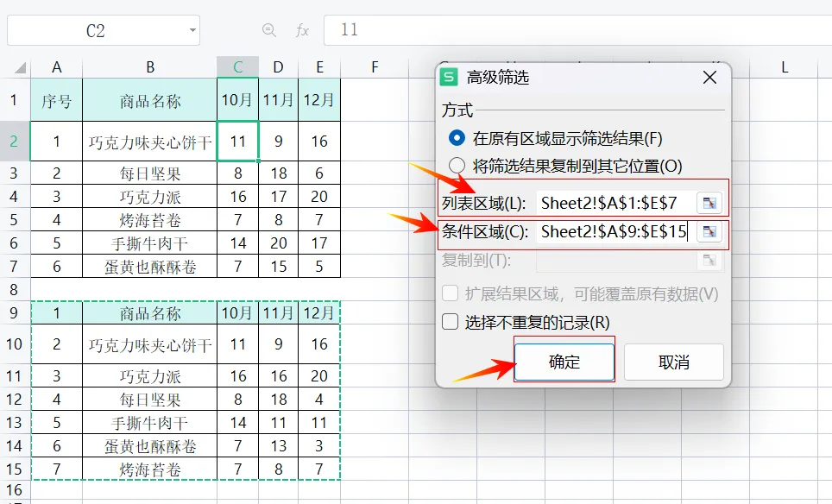Click the 确定 button
The image size is (832, 504).
coord(564,362)
